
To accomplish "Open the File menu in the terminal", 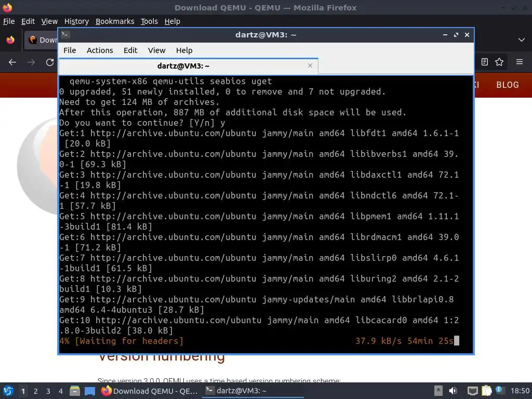I will pos(70,50).
